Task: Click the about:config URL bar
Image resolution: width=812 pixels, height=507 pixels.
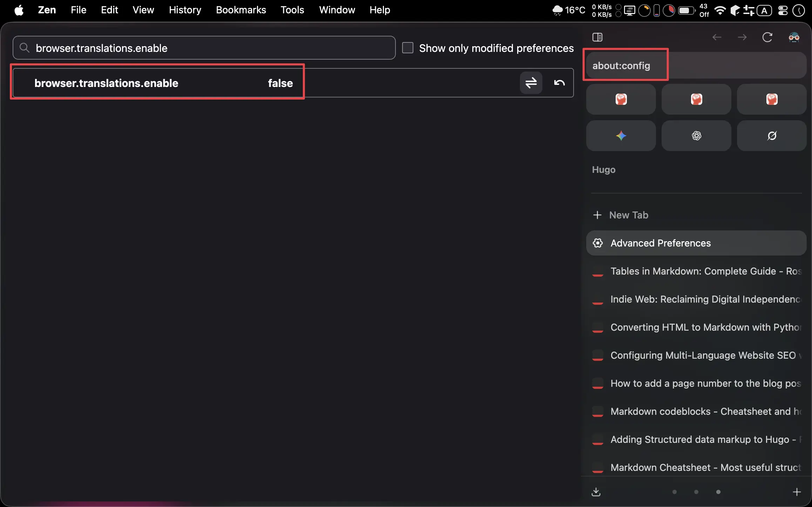Action: pyautogui.click(x=696, y=66)
